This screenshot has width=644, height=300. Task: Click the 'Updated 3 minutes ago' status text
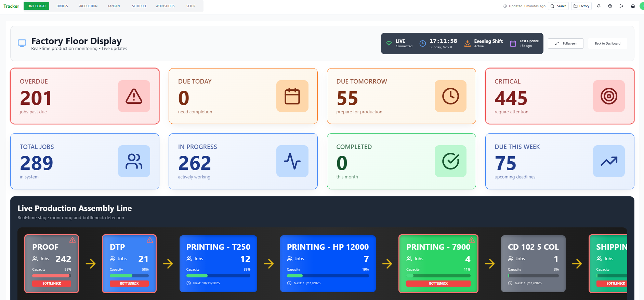click(x=527, y=6)
